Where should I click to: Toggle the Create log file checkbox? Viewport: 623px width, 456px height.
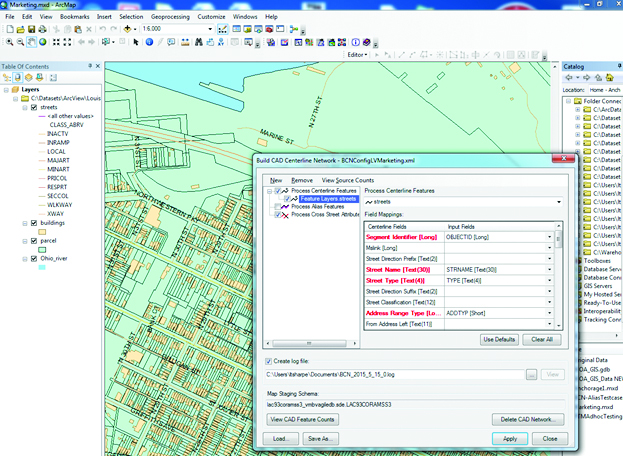click(269, 361)
